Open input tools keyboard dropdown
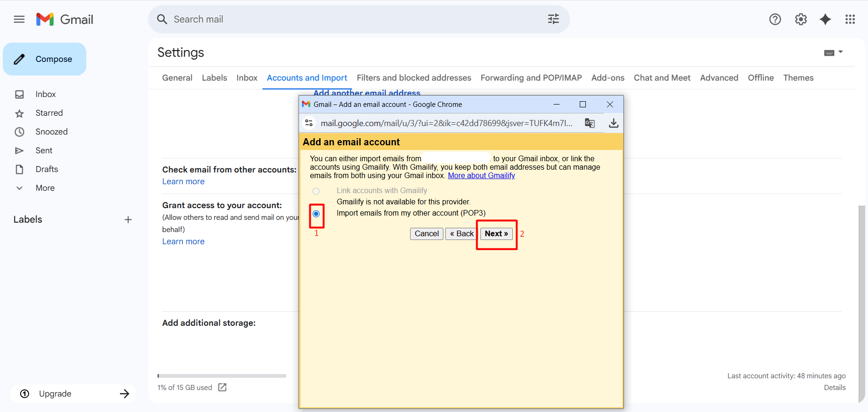 pyautogui.click(x=833, y=52)
